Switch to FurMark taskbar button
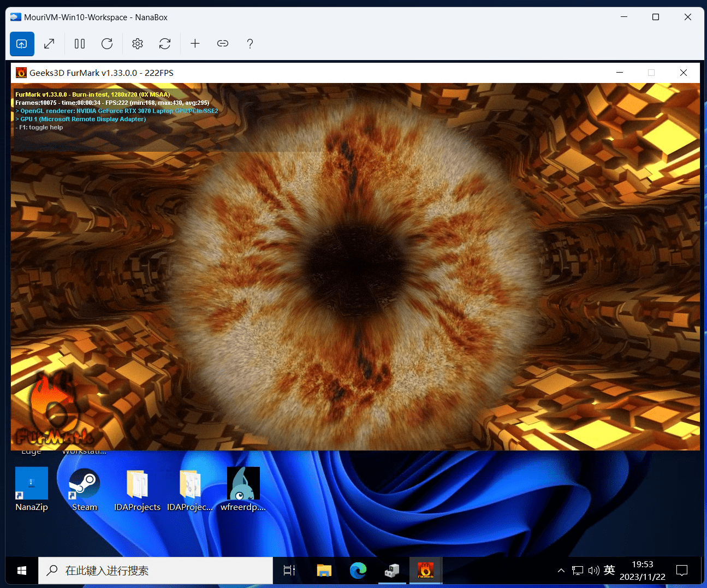Image resolution: width=707 pixels, height=588 pixels. tap(426, 571)
